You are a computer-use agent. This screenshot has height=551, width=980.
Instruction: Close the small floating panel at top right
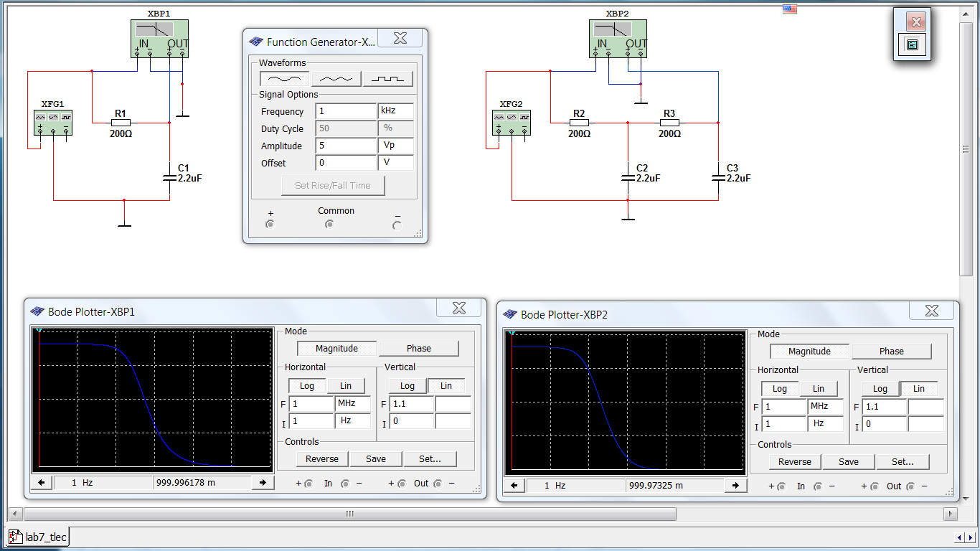tap(915, 22)
